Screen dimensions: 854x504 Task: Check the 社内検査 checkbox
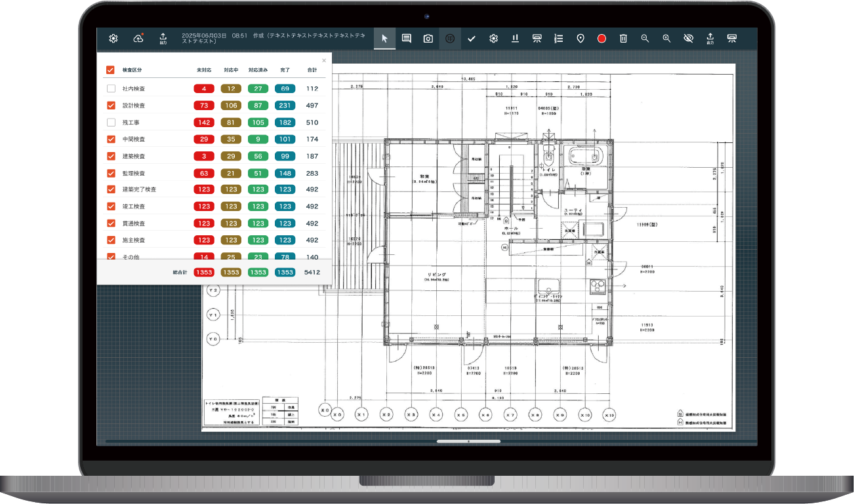coord(111,88)
